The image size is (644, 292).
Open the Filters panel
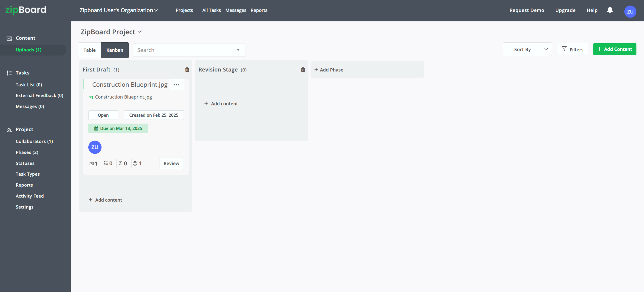(x=573, y=49)
